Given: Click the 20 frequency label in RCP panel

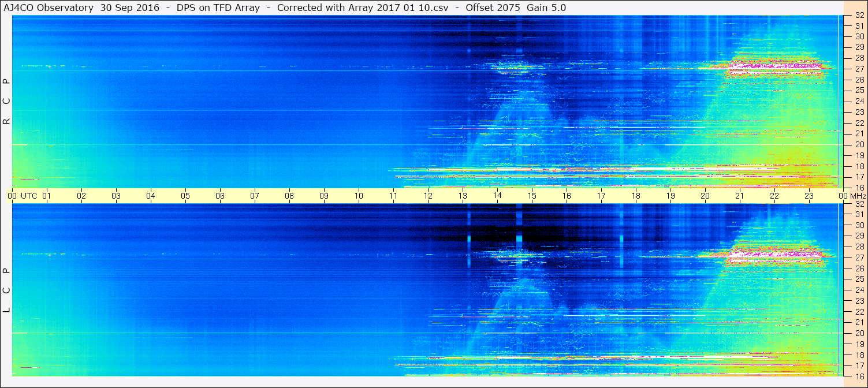Looking at the screenshot, I should tap(859, 144).
